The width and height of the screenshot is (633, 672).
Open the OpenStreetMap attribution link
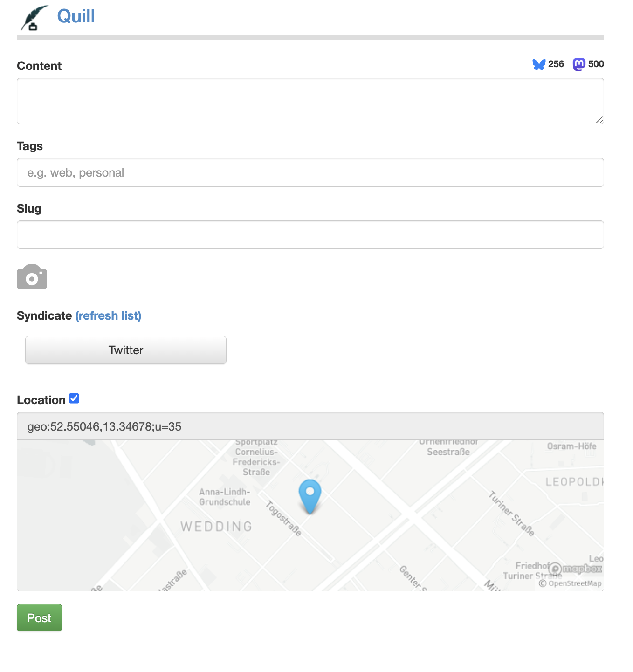[x=574, y=583]
